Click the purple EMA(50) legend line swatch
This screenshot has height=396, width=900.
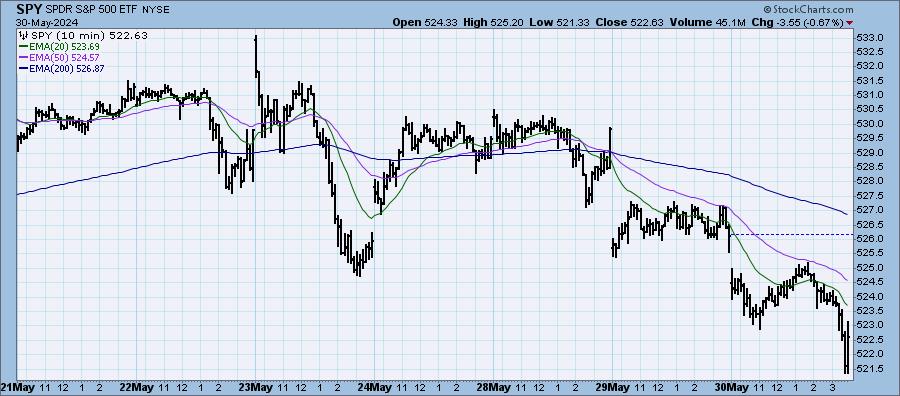(x=24, y=57)
